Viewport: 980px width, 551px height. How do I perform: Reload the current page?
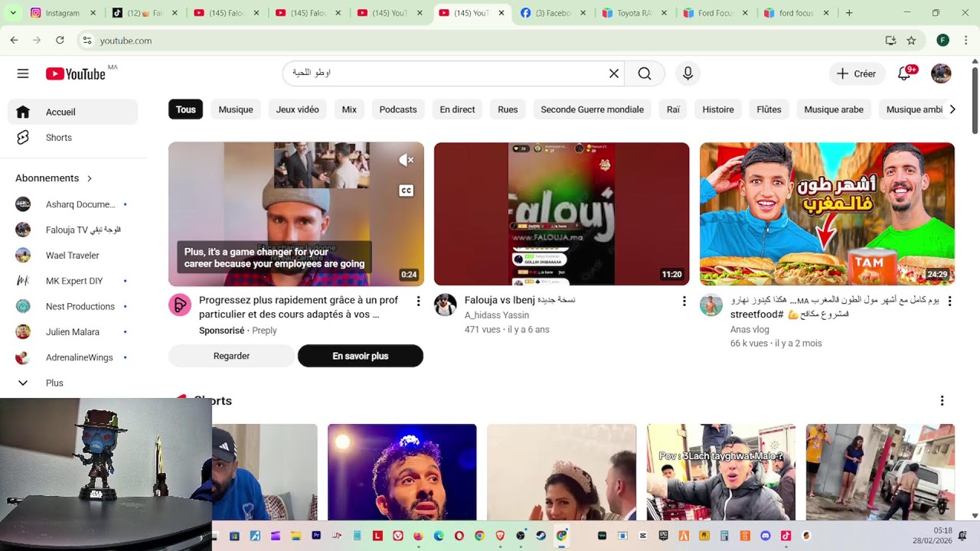[60, 41]
